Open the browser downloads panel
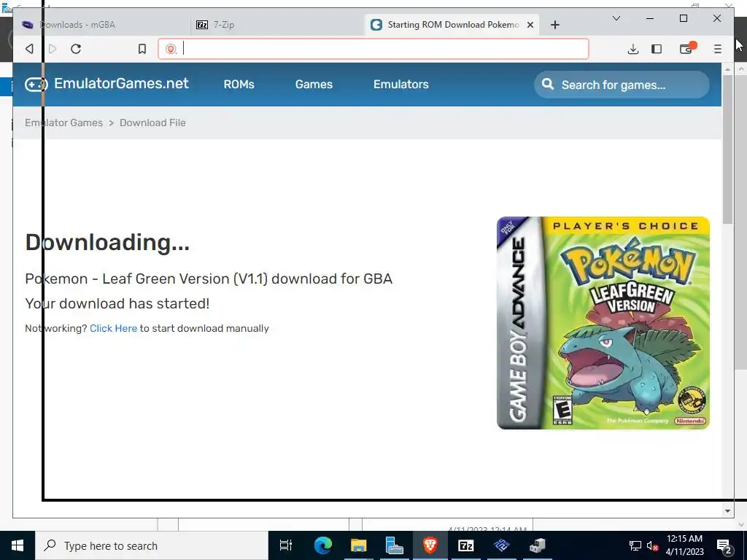747x560 pixels. click(x=632, y=49)
